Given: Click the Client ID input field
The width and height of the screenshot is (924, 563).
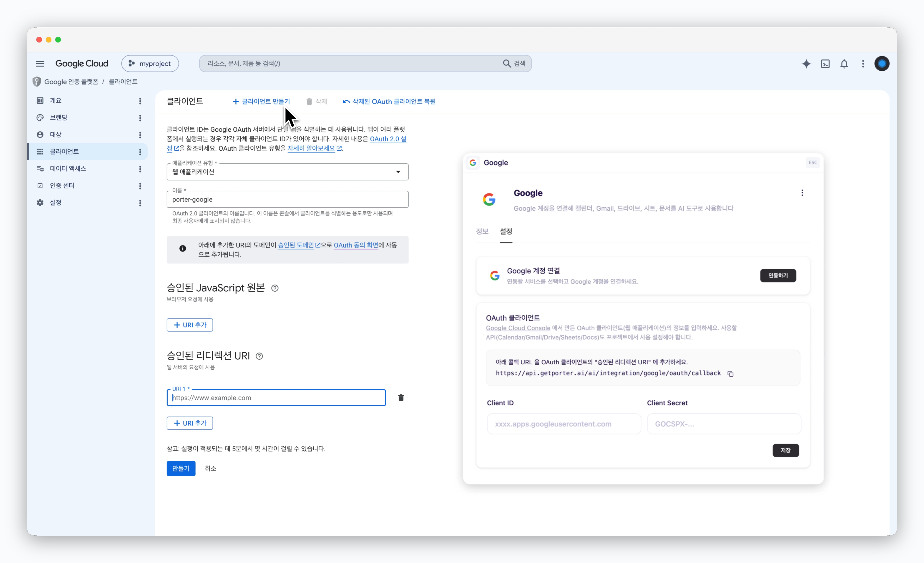Looking at the screenshot, I should pyautogui.click(x=564, y=424).
